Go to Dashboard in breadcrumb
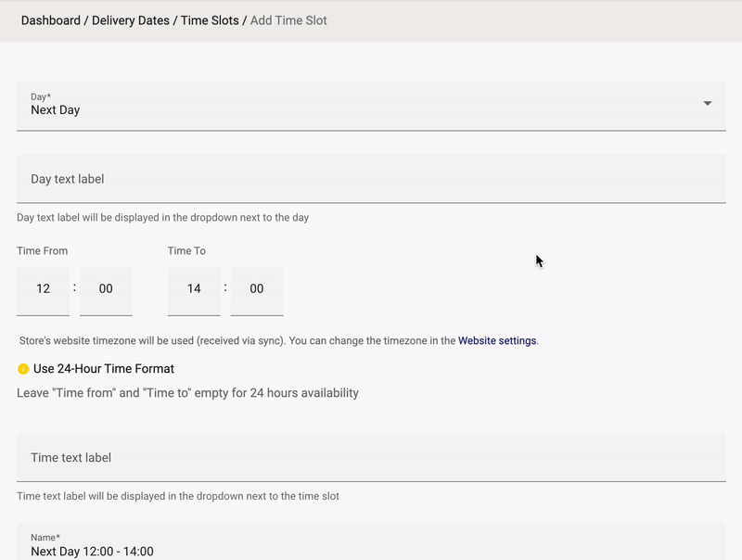This screenshot has height=560, width=742. (x=51, y=20)
